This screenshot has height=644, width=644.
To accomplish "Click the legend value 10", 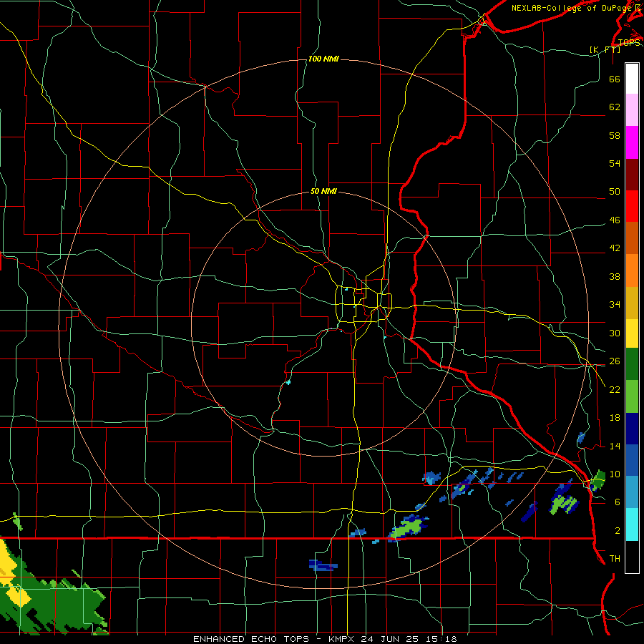I will 615,474.
